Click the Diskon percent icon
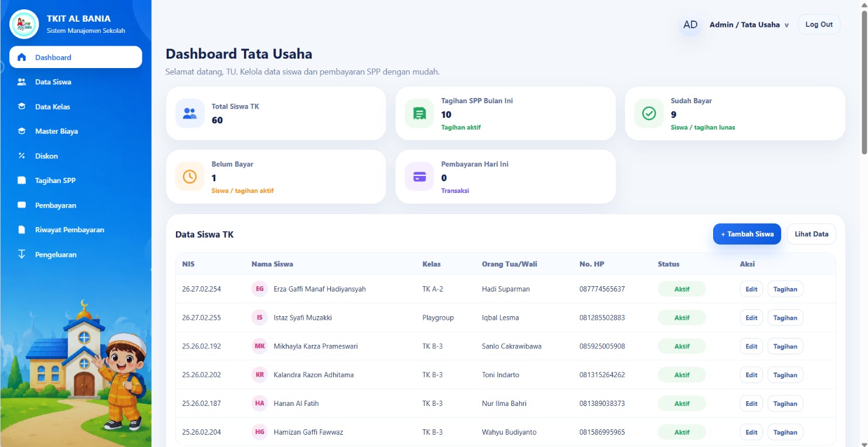 coord(22,156)
